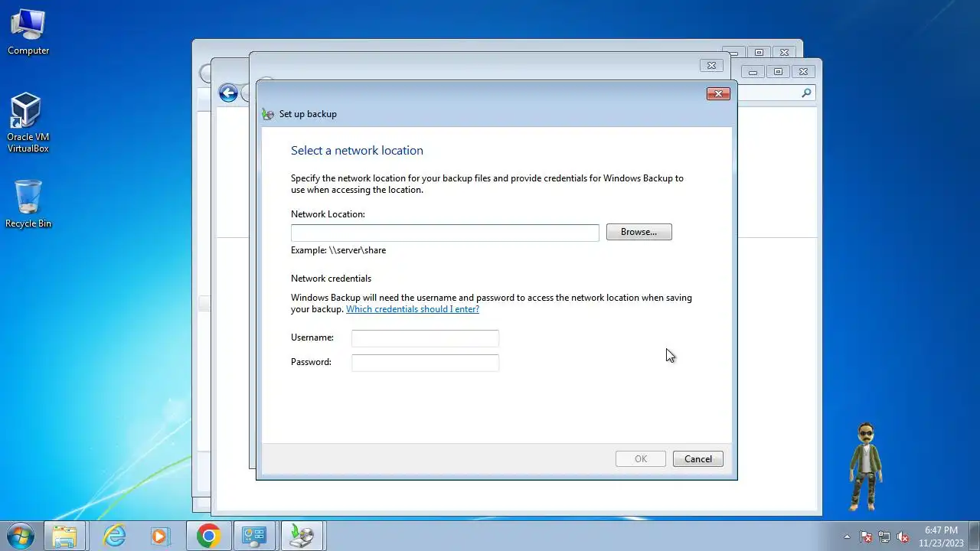Minimize the rear Control Panel window
The image size is (980, 551).
coord(753,71)
